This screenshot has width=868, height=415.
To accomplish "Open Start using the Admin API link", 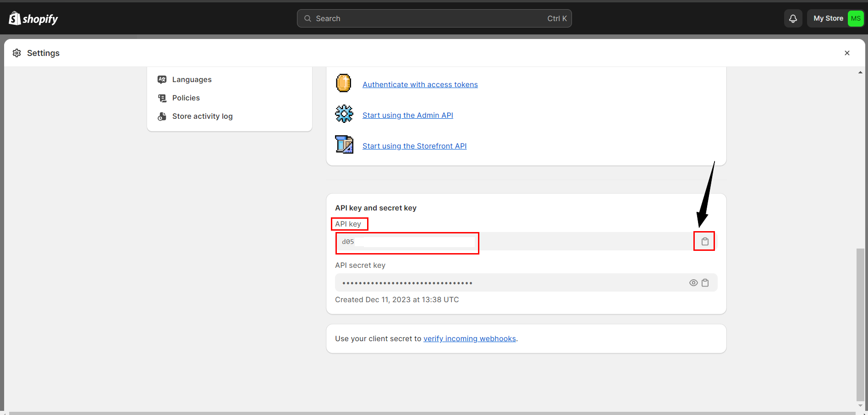I will [407, 116].
